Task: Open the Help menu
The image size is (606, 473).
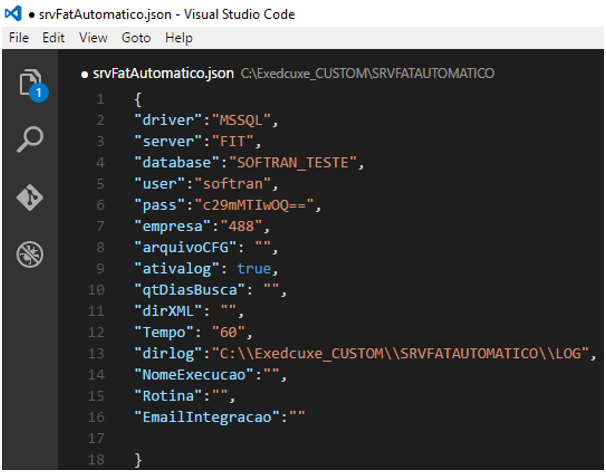Action: [x=179, y=38]
